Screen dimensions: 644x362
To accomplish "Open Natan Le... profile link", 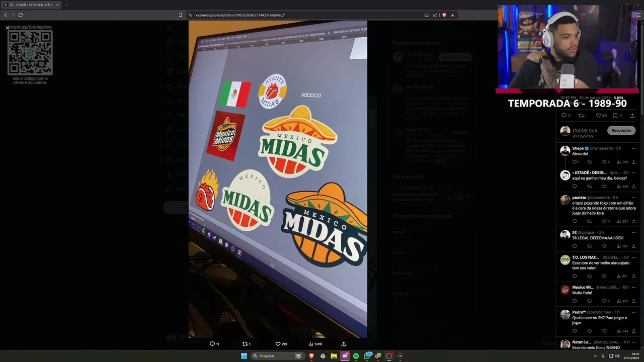I will click(582, 342).
